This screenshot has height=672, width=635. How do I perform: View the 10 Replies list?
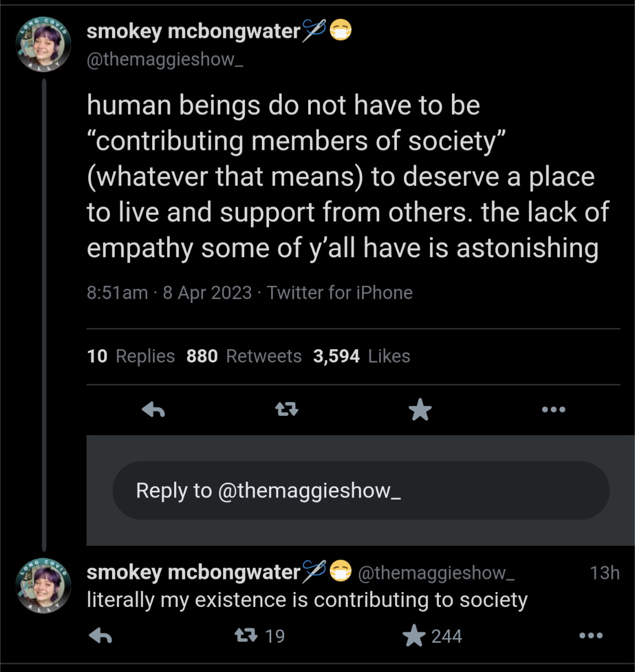[x=131, y=356]
